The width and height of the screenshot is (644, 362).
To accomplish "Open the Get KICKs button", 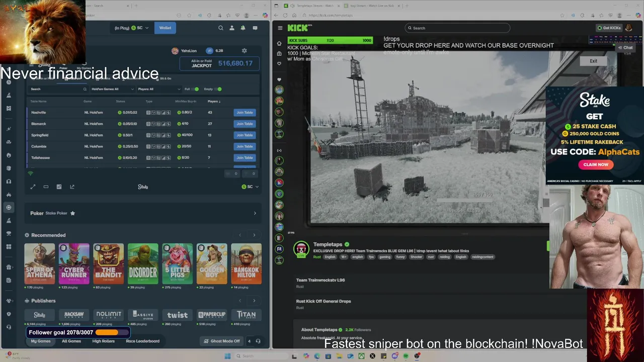I will 609,28.
